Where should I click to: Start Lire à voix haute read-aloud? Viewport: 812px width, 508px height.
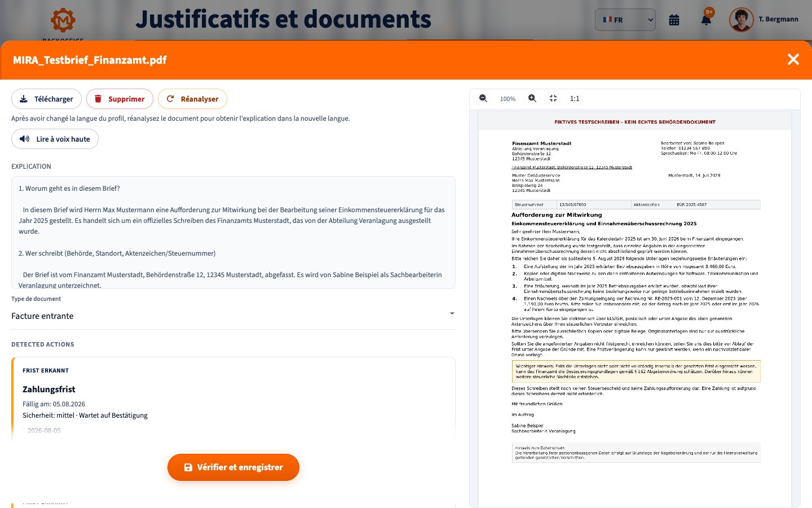55,139
